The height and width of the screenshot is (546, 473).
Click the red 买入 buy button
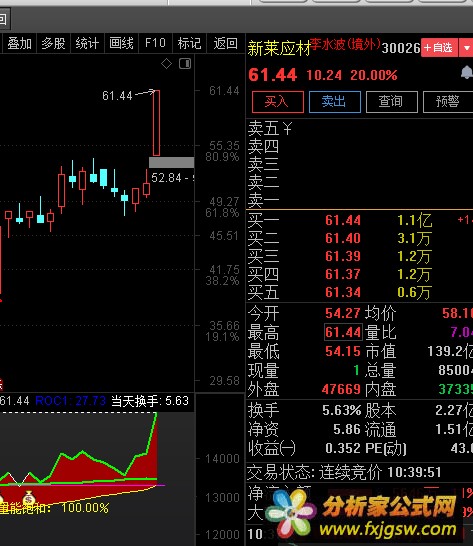coord(278,102)
